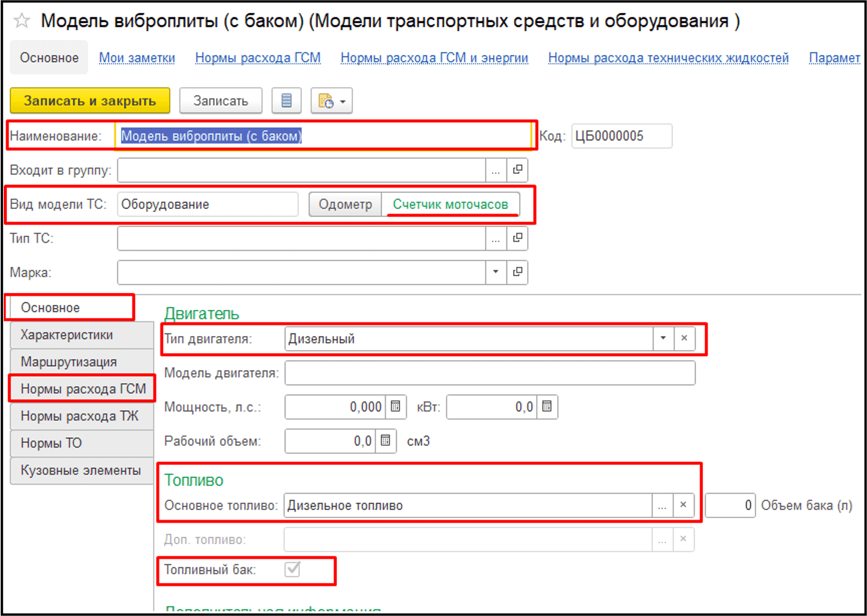Viewport: 867px width, 616px height.
Task: Open calculator for the 'кВт' field
Action: click(547, 407)
